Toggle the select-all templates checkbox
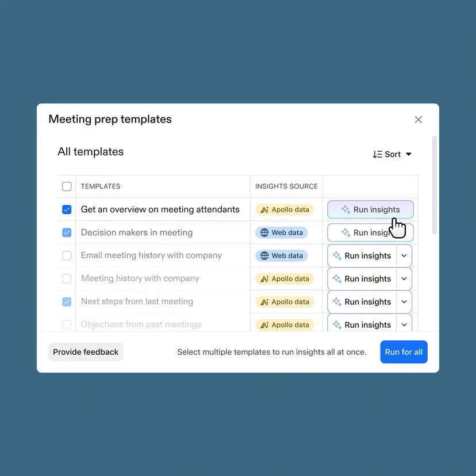Image resolution: width=476 pixels, height=476 pixels. pyautogui.click(x=67, y=186)
